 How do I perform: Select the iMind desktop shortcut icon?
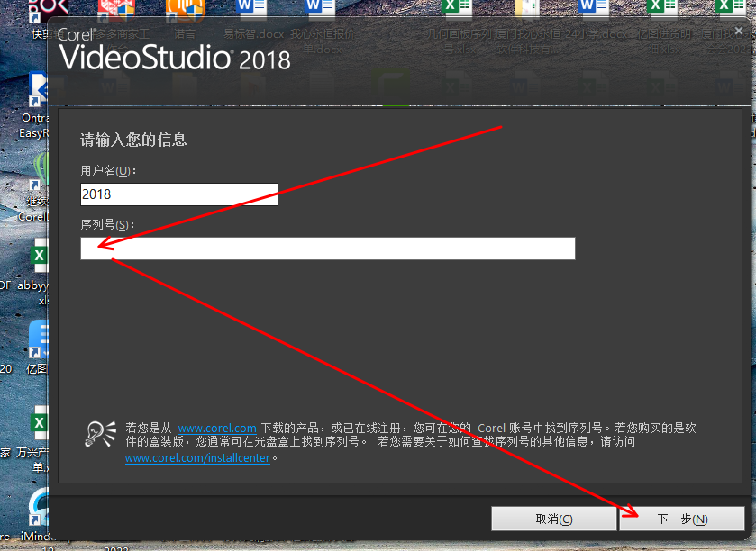39,508
